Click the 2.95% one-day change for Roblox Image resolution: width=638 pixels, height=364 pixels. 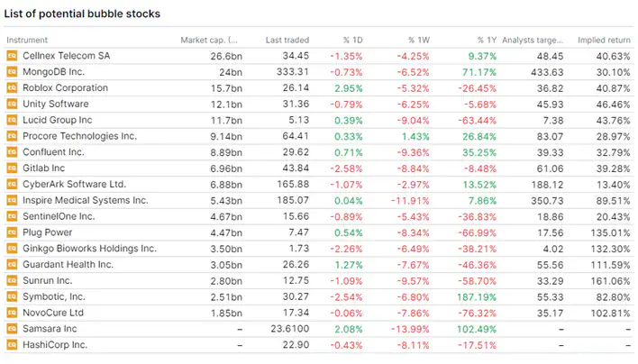(x=349, y=88)
